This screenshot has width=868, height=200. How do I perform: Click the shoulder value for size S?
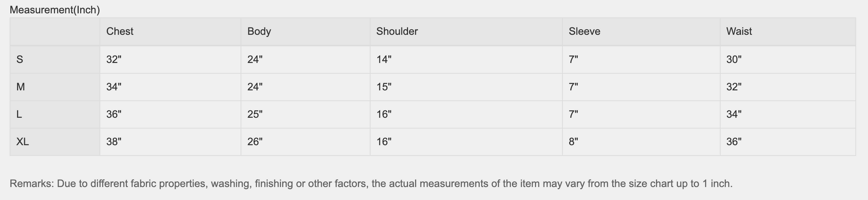click(x=384, y=59)
